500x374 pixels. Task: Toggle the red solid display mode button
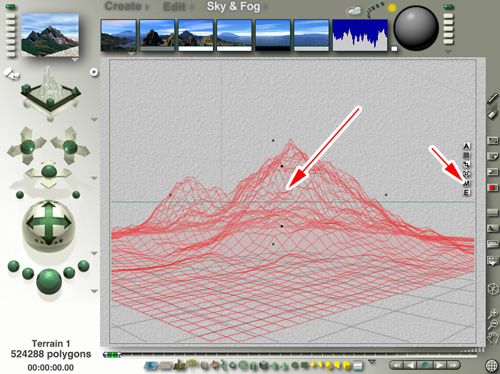coord(492,188)
